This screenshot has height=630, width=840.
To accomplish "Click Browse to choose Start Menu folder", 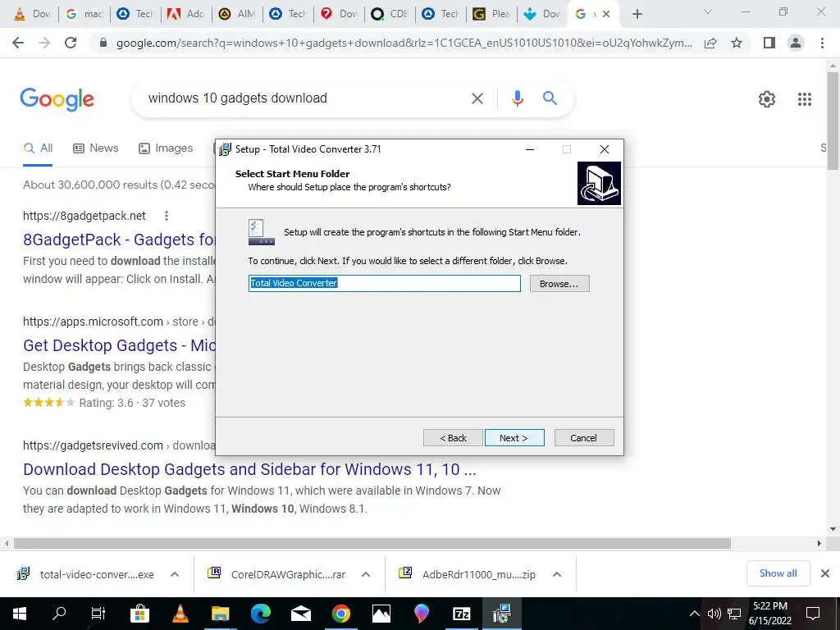I will click(x=559, y=283).
